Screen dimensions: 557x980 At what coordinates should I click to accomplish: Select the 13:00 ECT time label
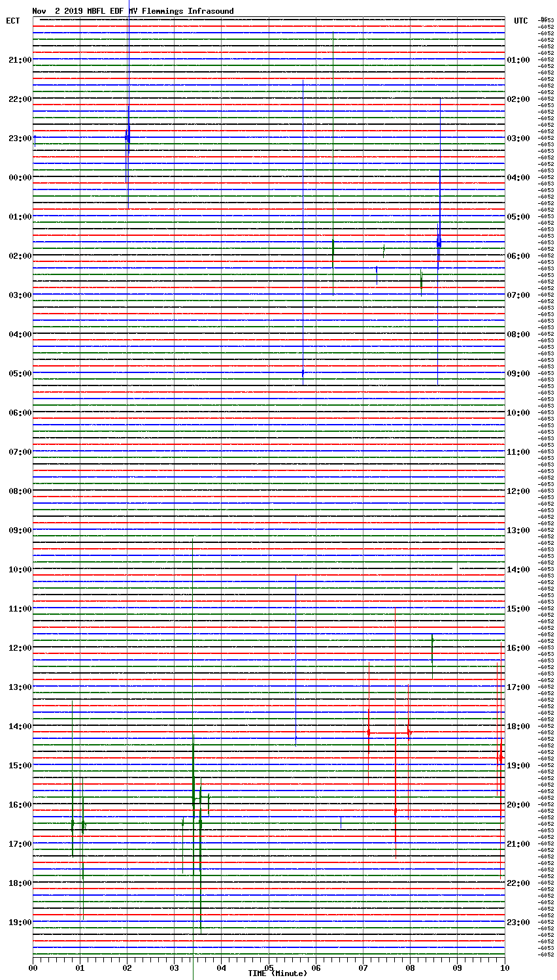pyautogui.click(x=20, y=687)
